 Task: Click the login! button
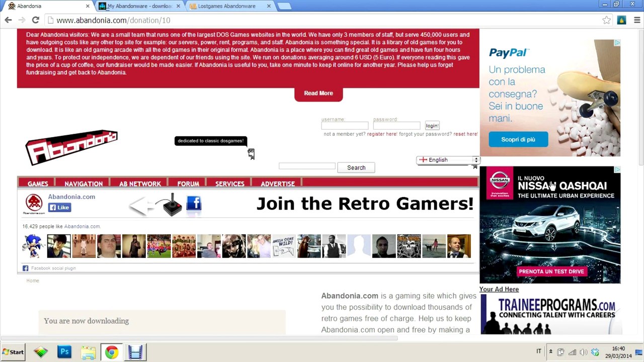click(x=432, y=126)
